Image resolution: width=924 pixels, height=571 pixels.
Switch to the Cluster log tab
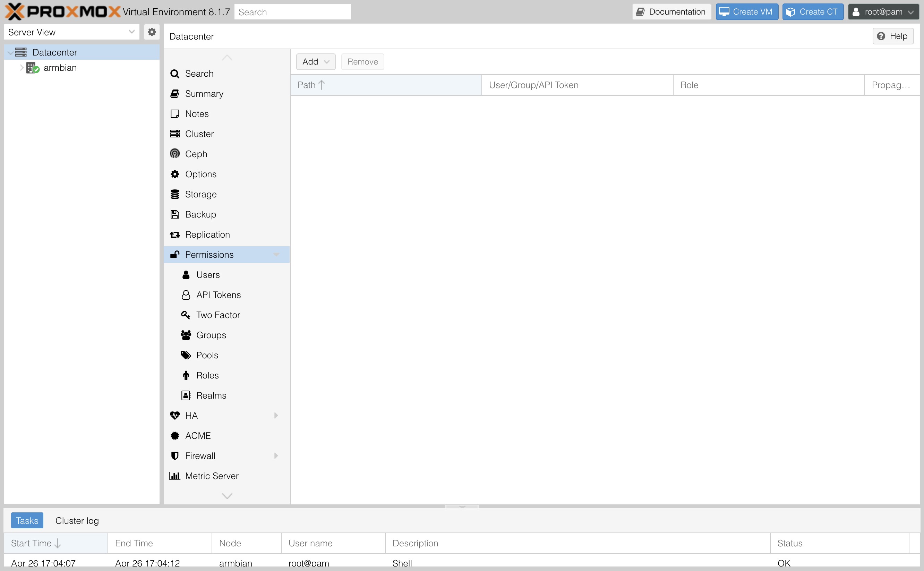click(77, 520)
